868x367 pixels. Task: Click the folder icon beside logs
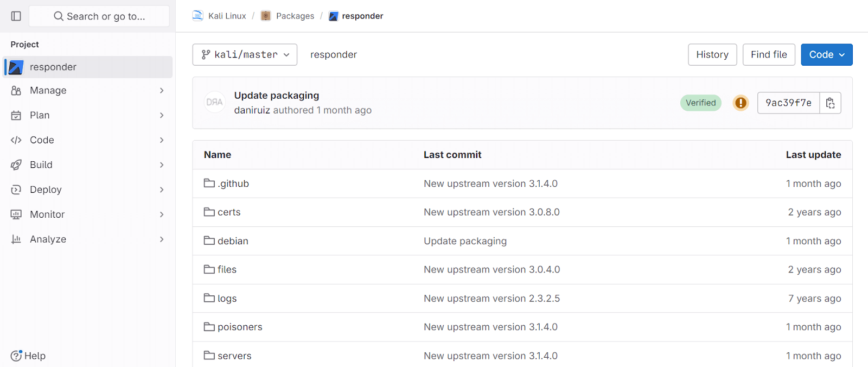click(x=209, y=298)
